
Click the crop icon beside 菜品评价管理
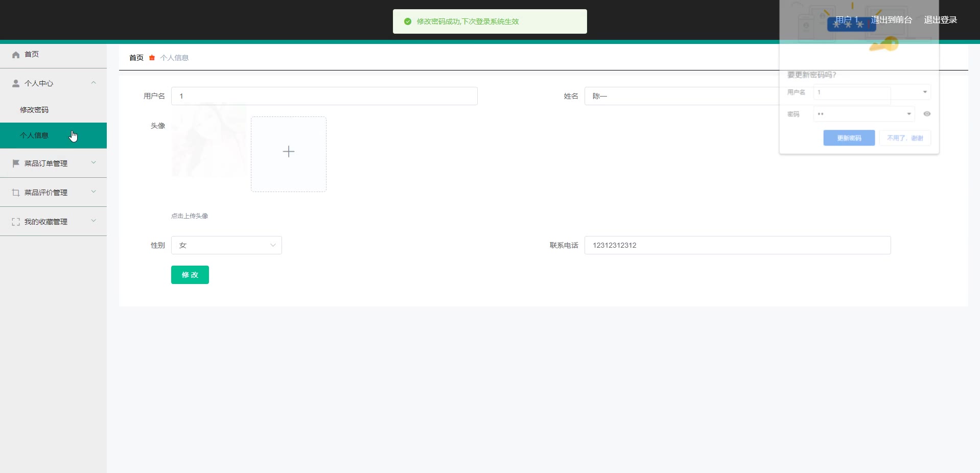coord(16,193)
